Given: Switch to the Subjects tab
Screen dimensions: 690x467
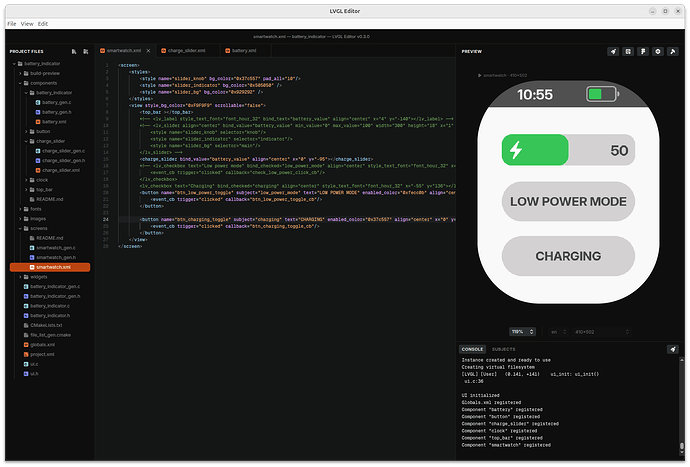Looking at the screenshot, I should (502, 349).
